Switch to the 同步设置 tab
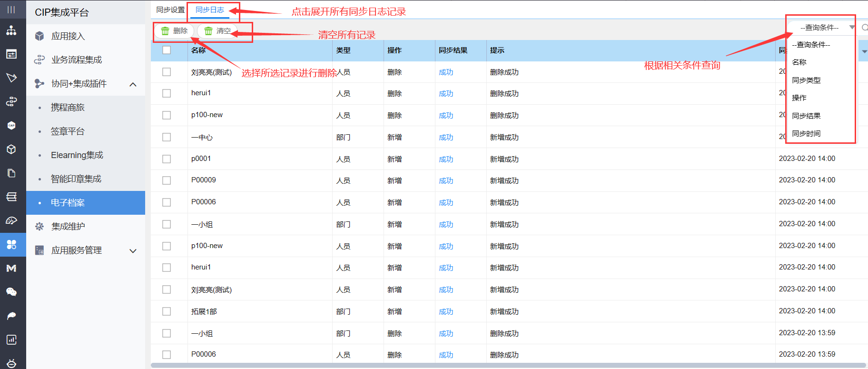The width and height of the screenshot is (868, 369). 170,10
